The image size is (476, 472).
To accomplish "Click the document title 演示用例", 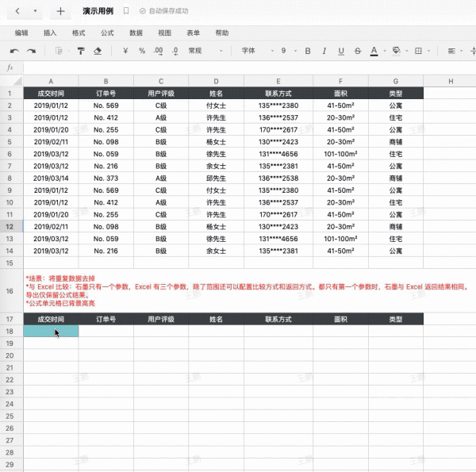I will coord(98,11).
